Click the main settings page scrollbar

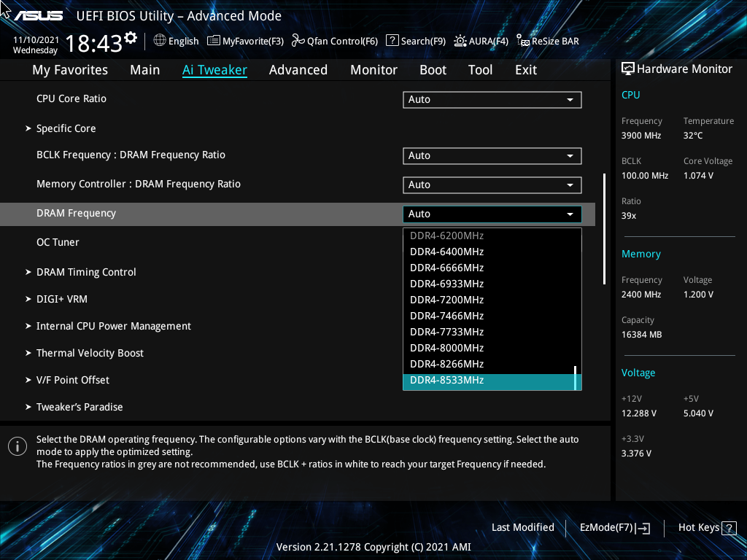coord(605,229)
